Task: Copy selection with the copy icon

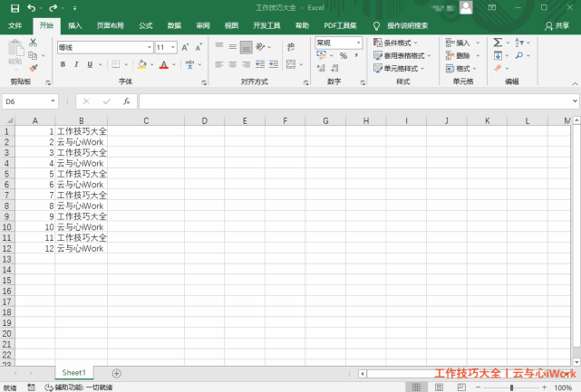Action: [33, 55]
